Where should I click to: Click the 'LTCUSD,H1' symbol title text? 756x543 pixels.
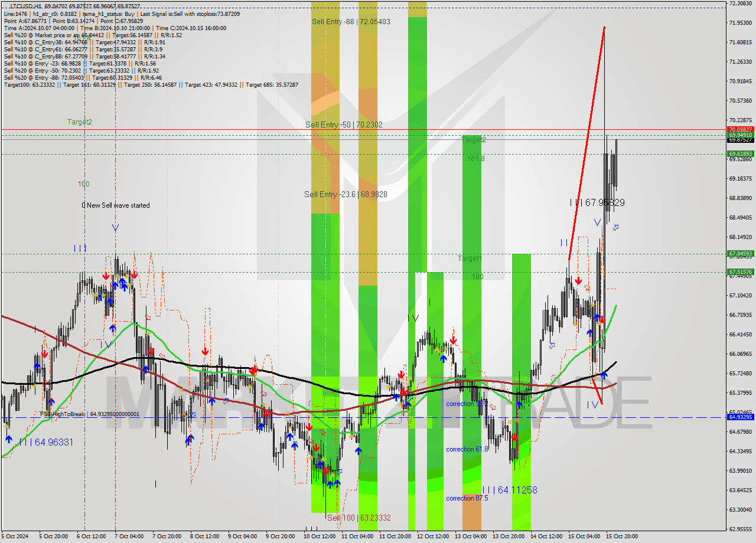coord(25,6)
